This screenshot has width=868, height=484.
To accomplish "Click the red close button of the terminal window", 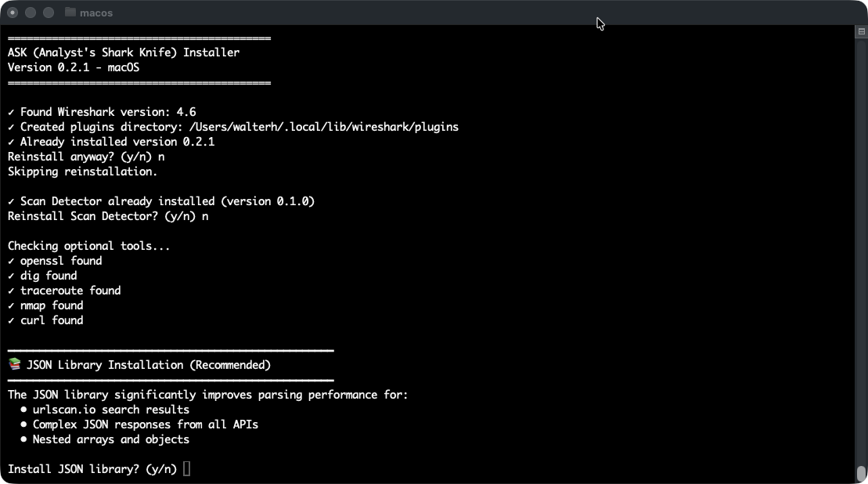I will pos(13,13).
